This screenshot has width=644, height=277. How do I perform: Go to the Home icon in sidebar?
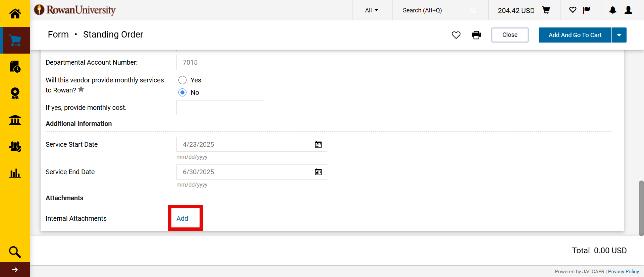[x=15, y=13]
